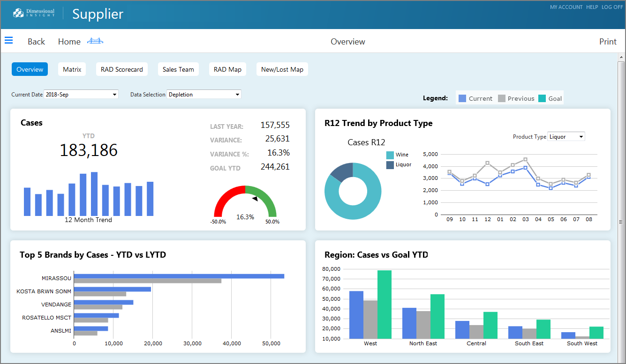View the New/Lost Map tab
This screenshot has height=364, width=626.
[282, 69]
